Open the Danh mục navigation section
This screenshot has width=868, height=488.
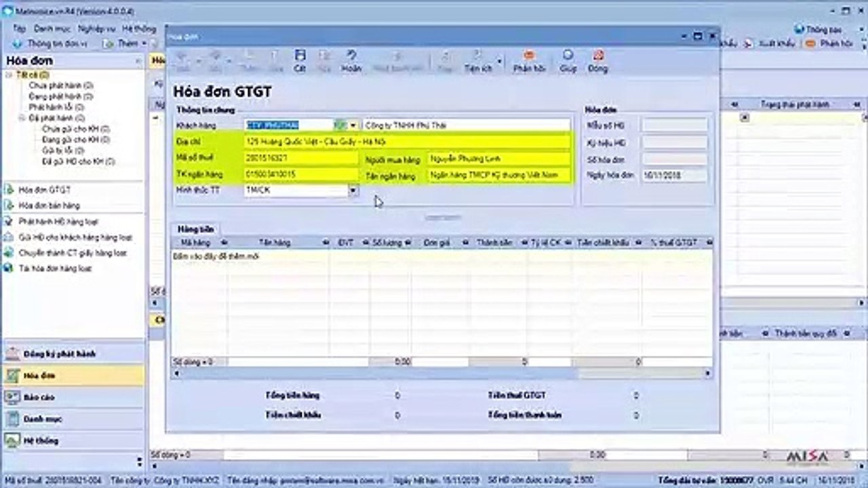[73, 419]
